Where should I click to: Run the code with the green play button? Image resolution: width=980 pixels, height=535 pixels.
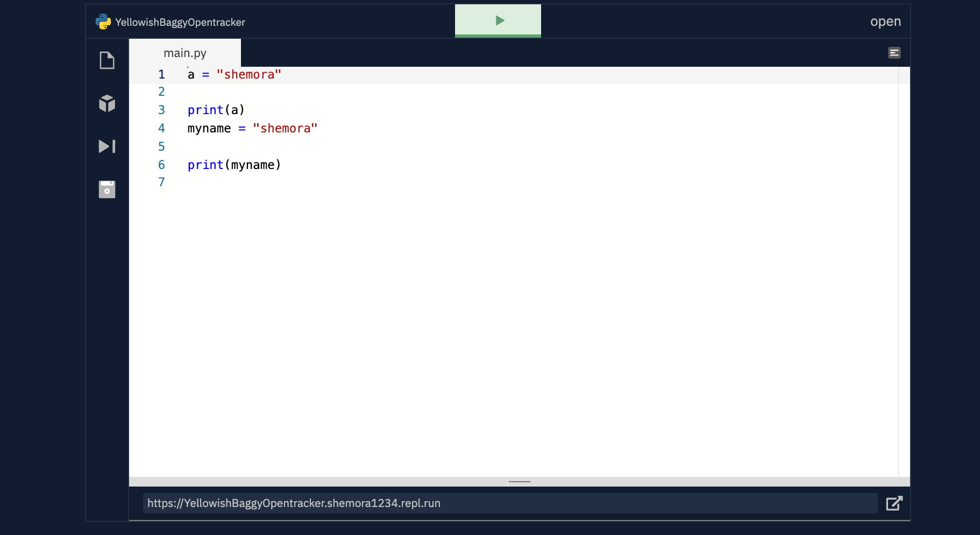(498, 21)
